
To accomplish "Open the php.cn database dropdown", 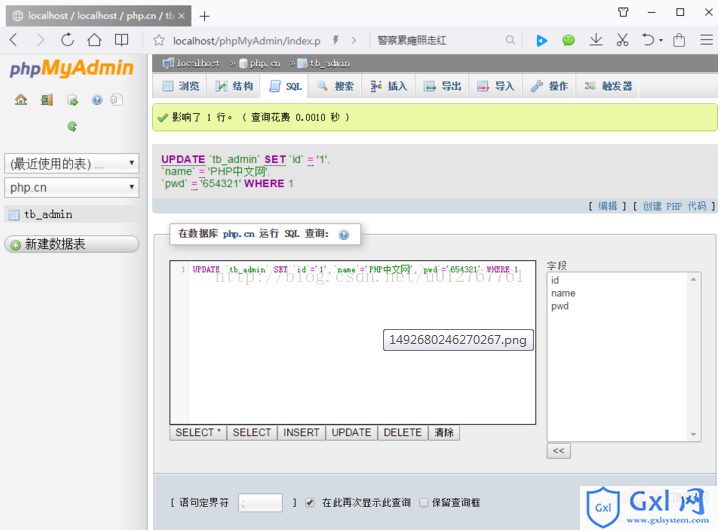I will click(72, 187).
